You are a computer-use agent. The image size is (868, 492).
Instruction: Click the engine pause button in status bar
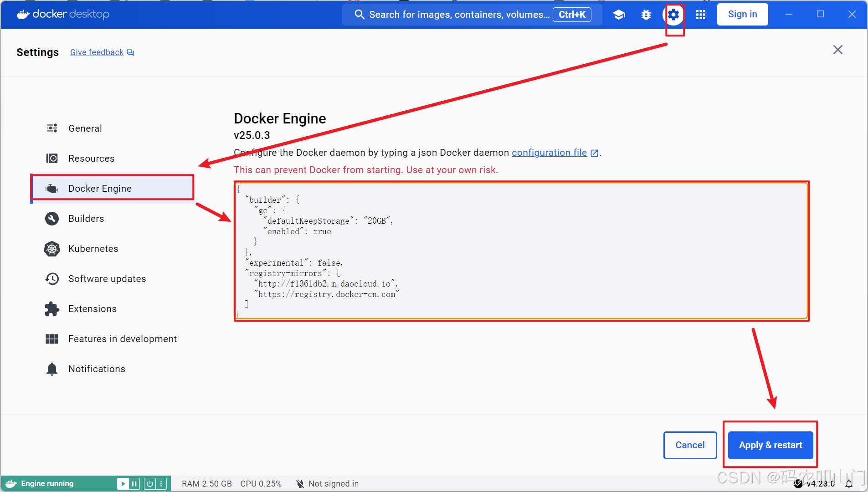tap(134, 484)
